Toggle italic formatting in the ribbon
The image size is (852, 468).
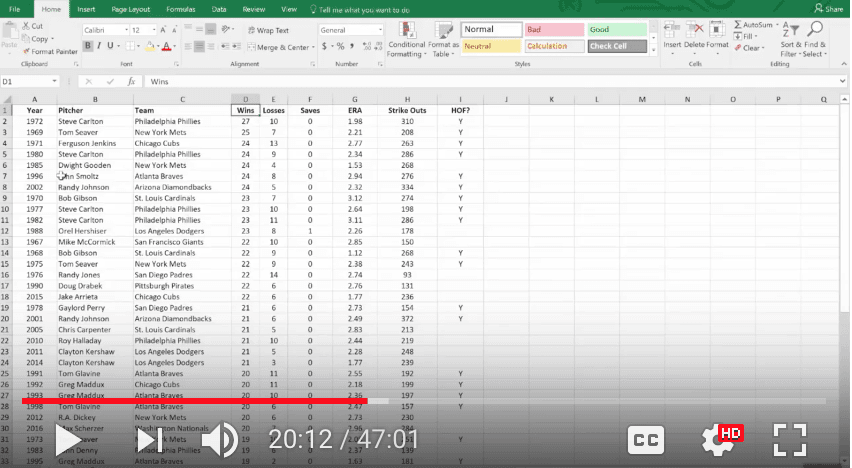(x=99, y=46)
